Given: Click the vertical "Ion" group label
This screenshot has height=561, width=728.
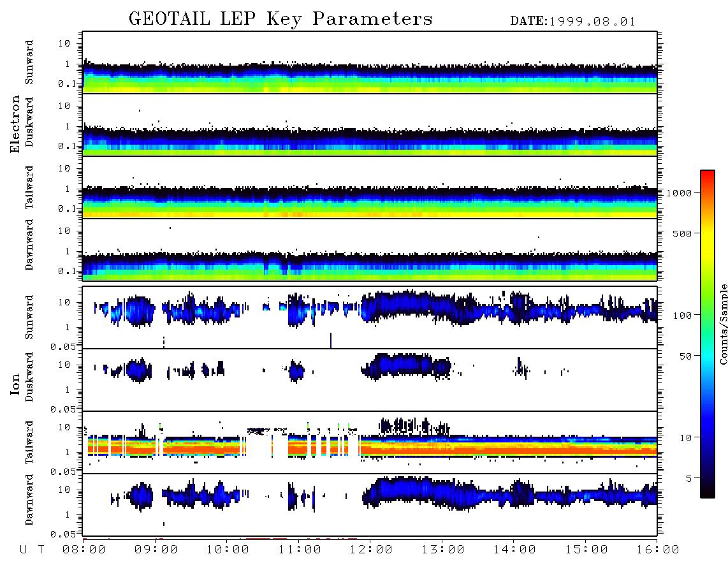Looking at the screenshot, I should (15, 384).
